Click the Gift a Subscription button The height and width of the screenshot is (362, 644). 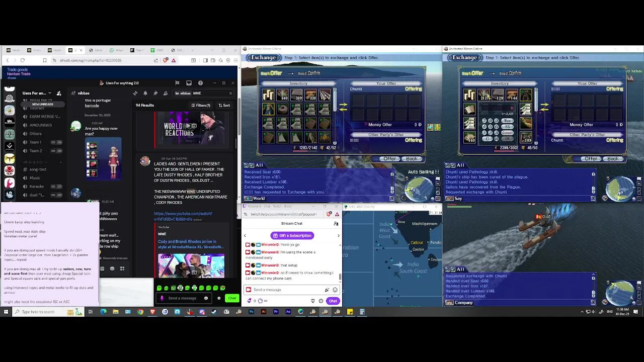pyautogui.click(x=292, y=236)
